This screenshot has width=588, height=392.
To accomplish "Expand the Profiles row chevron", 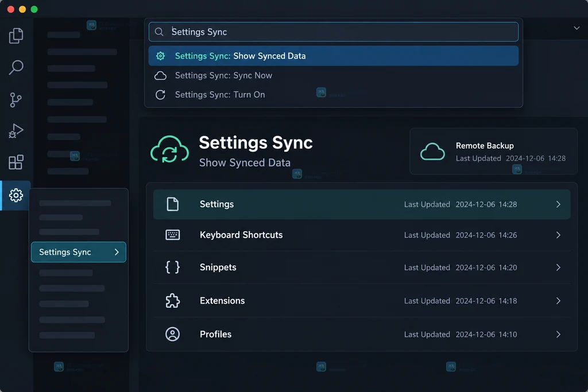I will point(558,334).
